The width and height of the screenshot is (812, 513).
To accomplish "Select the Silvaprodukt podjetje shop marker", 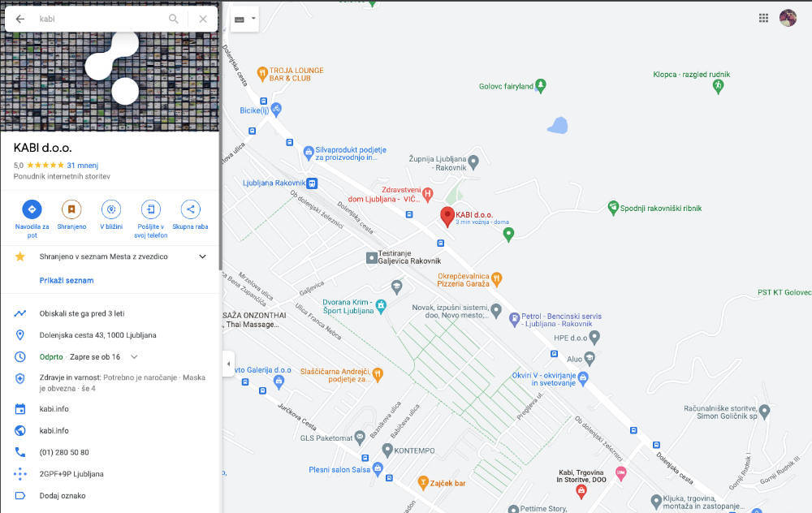I will [x=309, y=153].
